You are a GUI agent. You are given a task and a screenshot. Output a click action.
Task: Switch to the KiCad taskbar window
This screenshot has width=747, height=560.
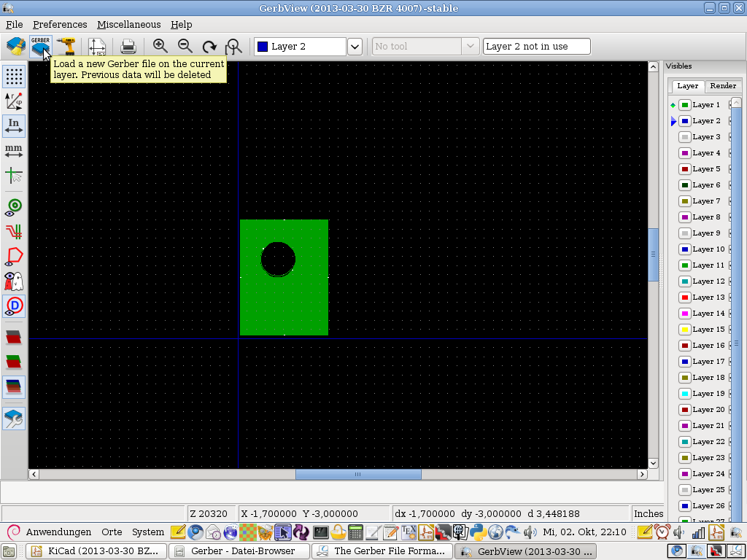(x=96, y=551)
